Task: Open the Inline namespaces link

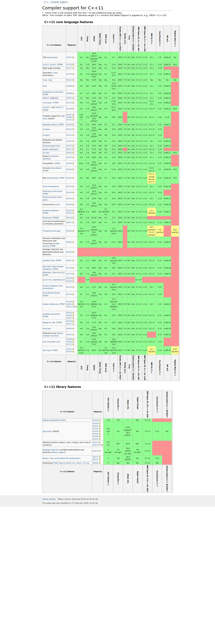Action: (x=51, y=187)
